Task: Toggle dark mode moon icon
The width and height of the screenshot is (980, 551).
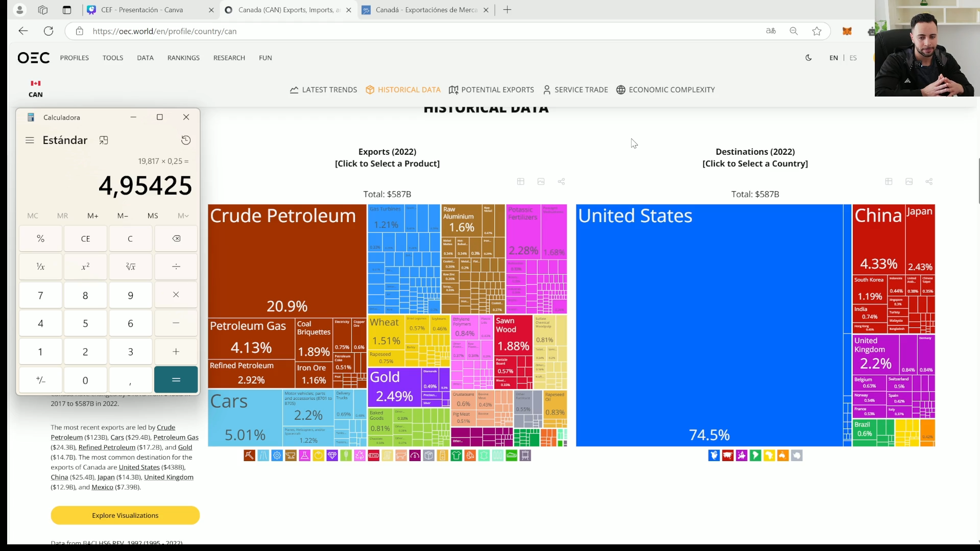Action: pyautogui.click(x=808, y=58)
